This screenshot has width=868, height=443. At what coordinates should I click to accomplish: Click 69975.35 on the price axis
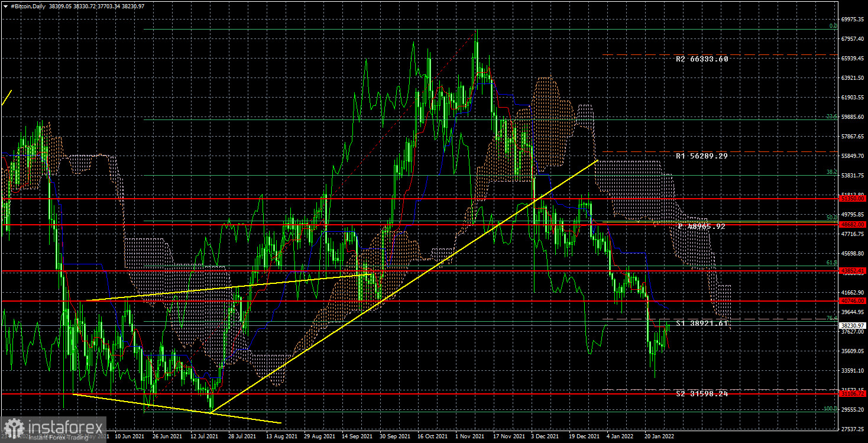pos(853,20)
